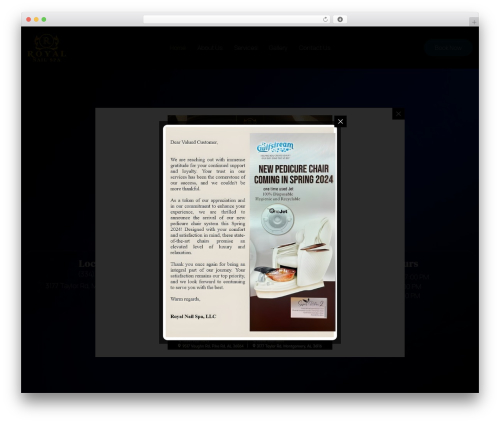Click the macOS red close window button
Image resolution: width=500 pixels, height=423 pixels.
29,19
